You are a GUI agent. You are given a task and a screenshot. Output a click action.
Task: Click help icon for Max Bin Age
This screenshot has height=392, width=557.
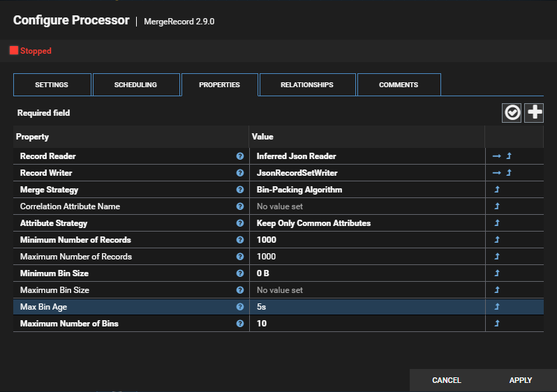point(240,307)
